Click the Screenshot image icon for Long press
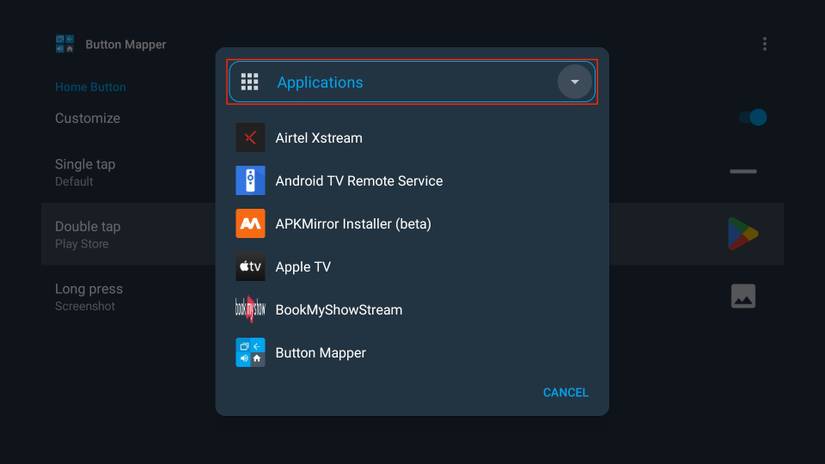 pos(743,296)
